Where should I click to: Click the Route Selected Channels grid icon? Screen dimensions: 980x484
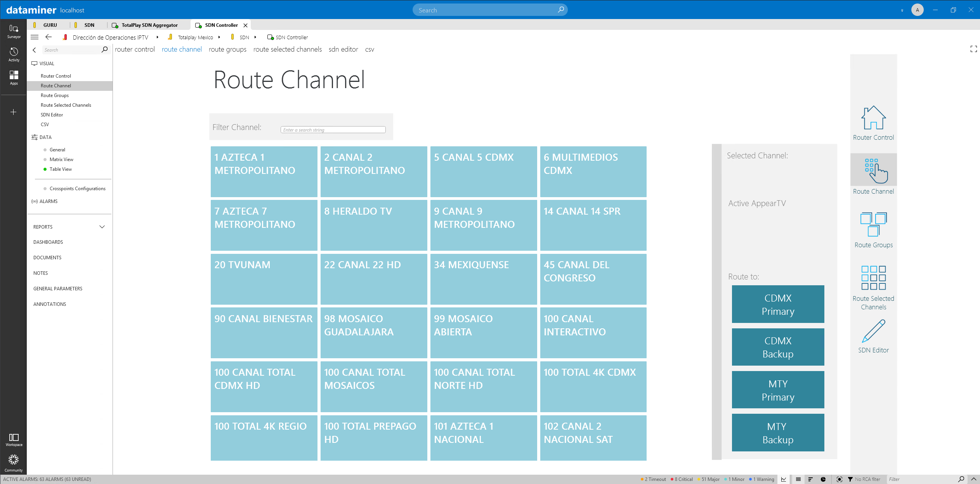pyautogui.click(x=873, y=278)
